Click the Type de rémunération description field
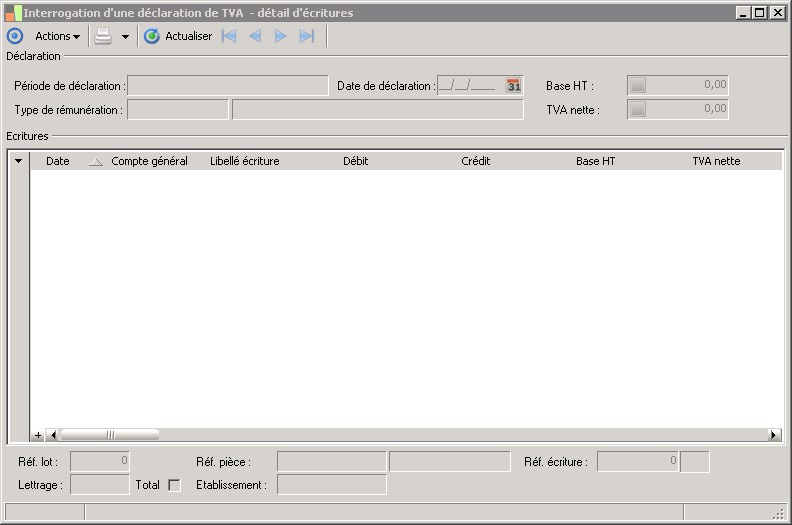Image resolution: width=792 pixels, height=525 pixels. point(378,110)
